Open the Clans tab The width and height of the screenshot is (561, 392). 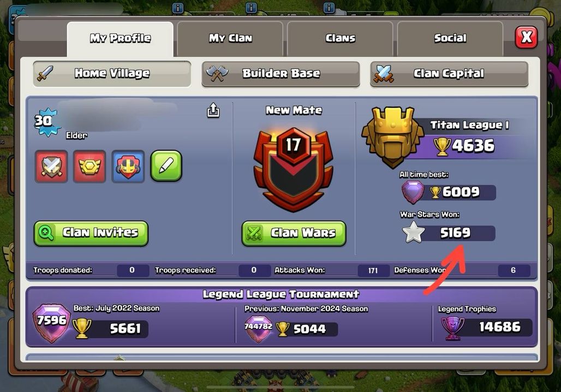click(340, 38)
